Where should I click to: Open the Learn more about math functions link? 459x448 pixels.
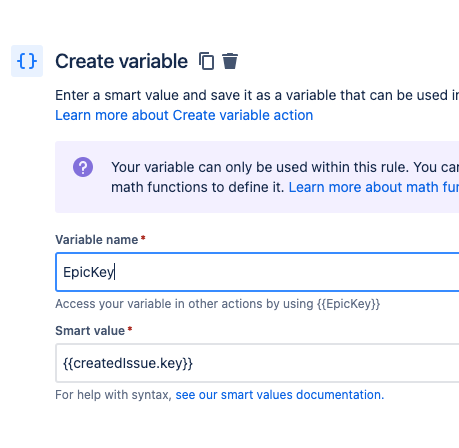pos(374,187)
